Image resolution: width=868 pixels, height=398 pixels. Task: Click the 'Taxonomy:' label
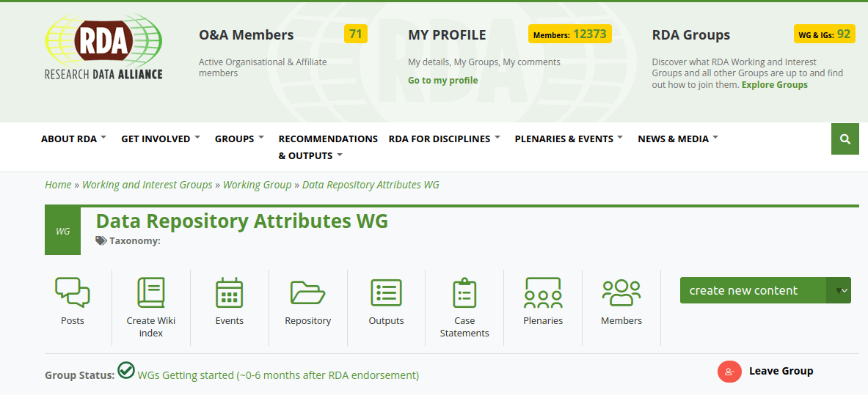(135, 240)
